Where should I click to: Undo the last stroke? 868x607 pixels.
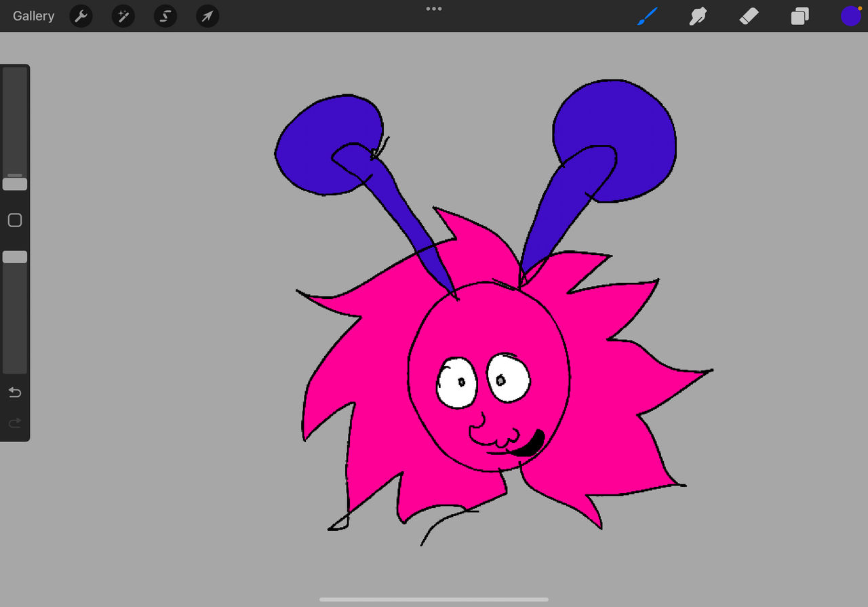point(15,393)
